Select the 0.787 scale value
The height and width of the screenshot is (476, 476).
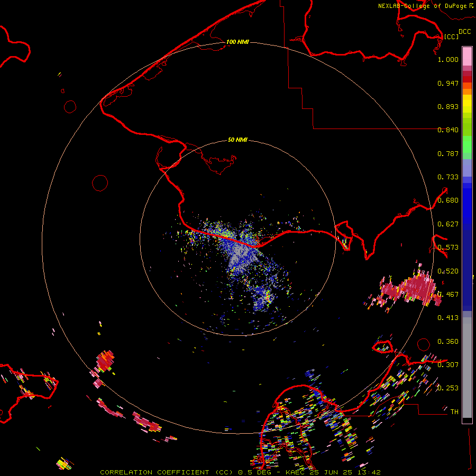pyautogui.click(x=448, y=153)
